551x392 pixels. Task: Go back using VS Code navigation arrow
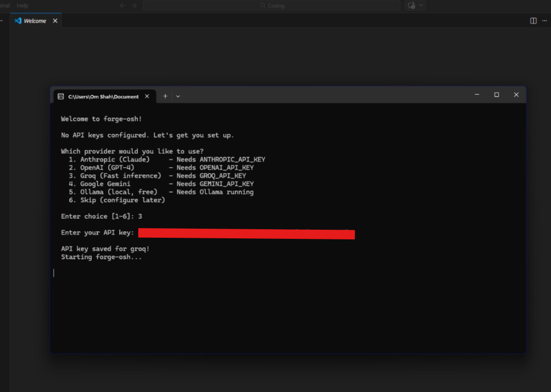tap(123, 5)
